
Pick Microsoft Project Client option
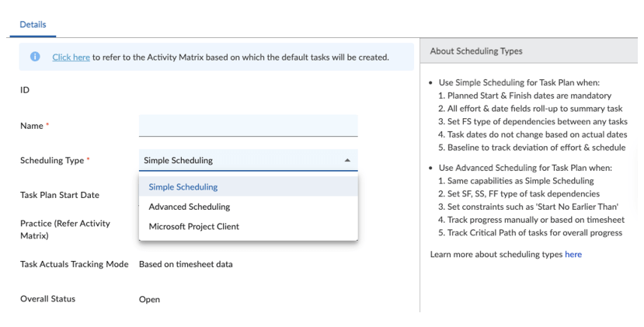tap(193, 227)
